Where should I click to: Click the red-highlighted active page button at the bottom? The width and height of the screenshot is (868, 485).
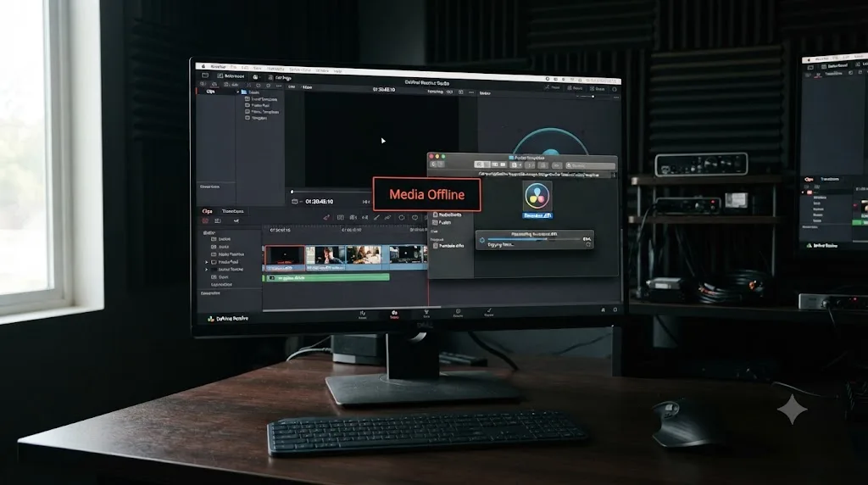(x=394, y=314)
